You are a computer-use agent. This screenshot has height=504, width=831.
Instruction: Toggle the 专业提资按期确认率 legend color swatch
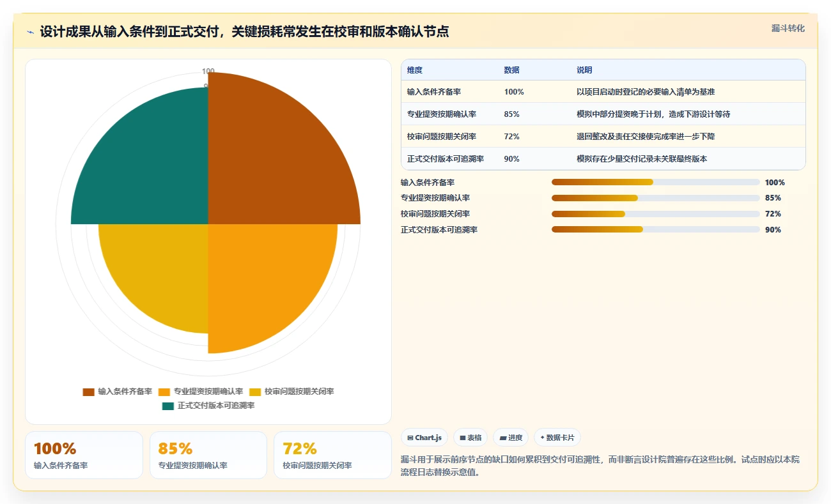[x=164, y=392]
